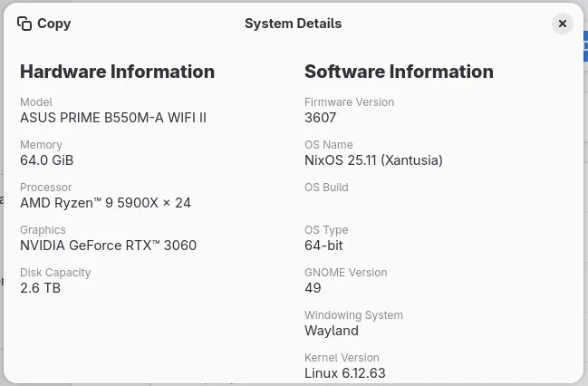
Task: Select the Wayland windowing system value
Action: tap(332, 331)
